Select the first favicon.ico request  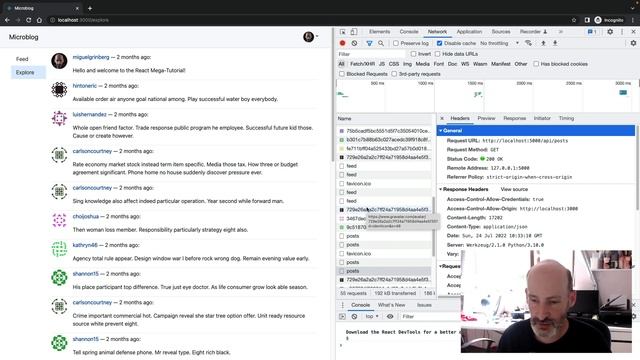click(x=385, y=184)
